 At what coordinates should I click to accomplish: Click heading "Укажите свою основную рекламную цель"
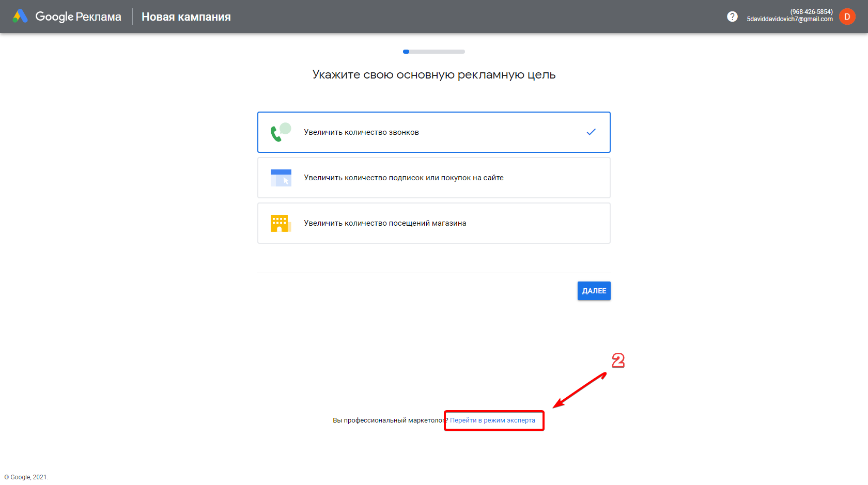pos(434,74)
